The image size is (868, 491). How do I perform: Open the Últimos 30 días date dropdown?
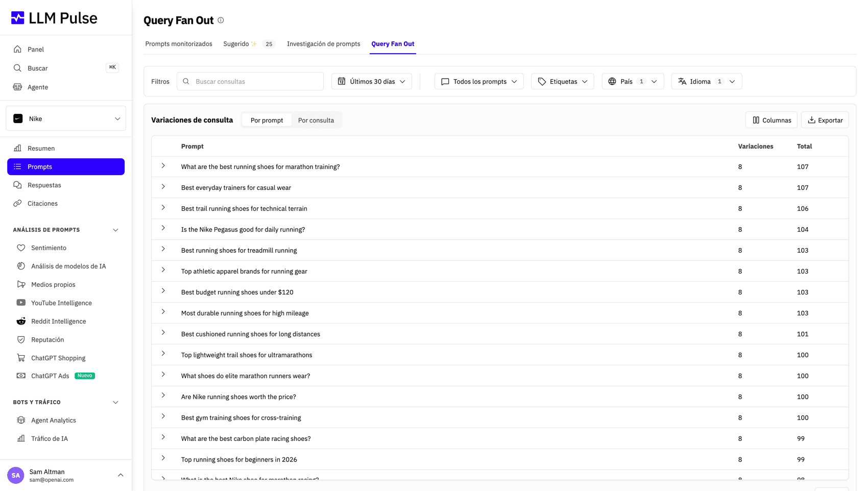tap(372, 81)
